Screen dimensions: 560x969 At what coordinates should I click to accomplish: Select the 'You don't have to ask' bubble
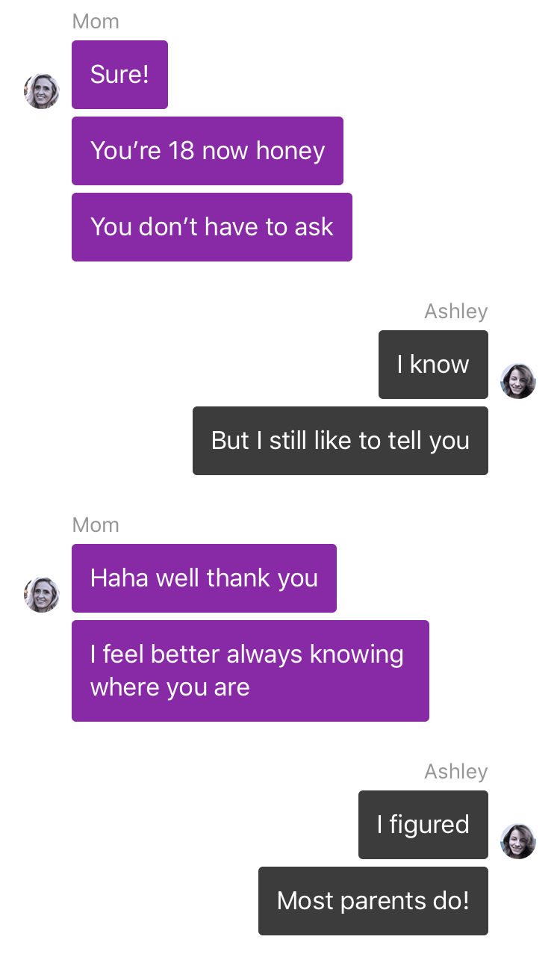point(212,227)
